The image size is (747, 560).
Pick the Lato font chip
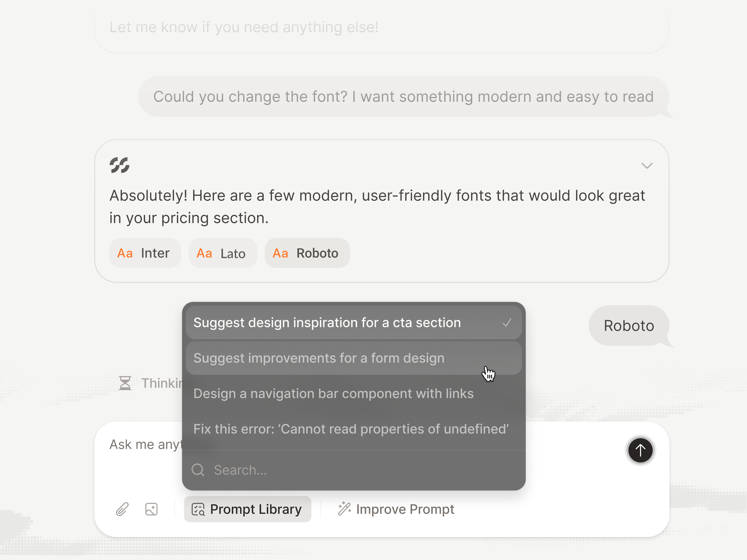[222, 253]
